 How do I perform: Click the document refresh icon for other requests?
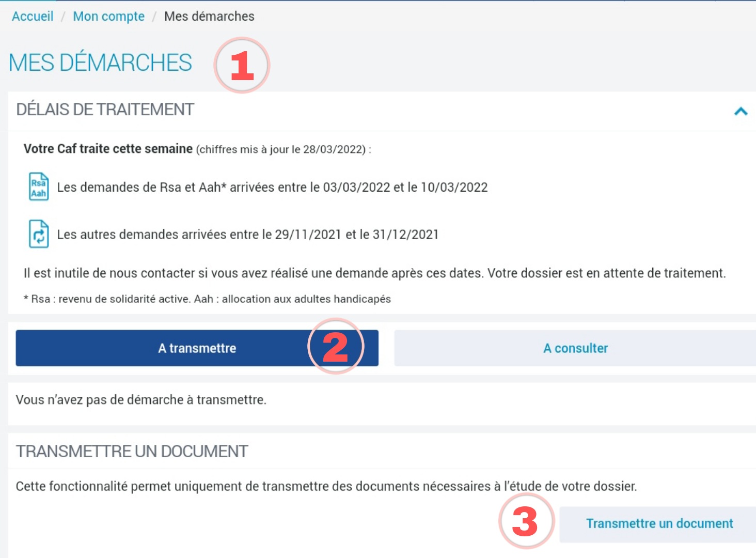click(x=39, y=234)
